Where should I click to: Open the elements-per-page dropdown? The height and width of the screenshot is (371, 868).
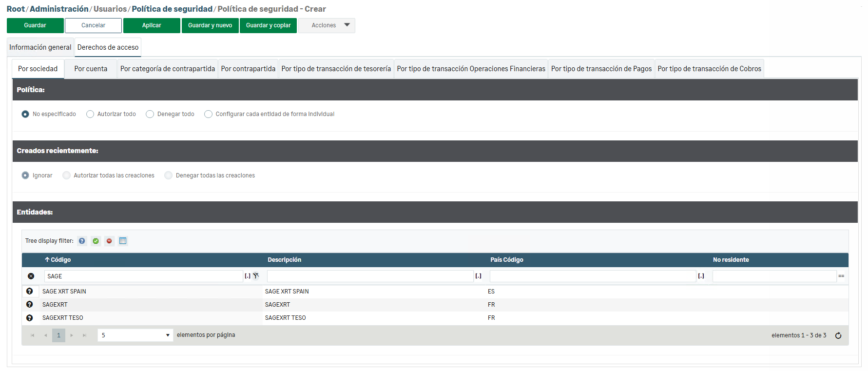(135, 335)
